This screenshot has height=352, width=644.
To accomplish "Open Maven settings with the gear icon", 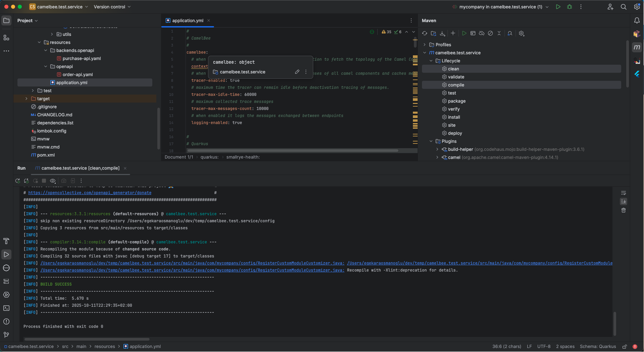I will [x=521, y=33].
